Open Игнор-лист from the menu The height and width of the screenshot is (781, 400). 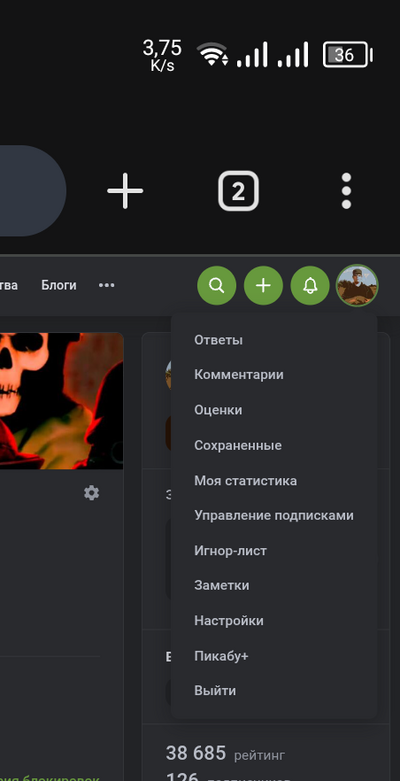[x=230, y=551]
